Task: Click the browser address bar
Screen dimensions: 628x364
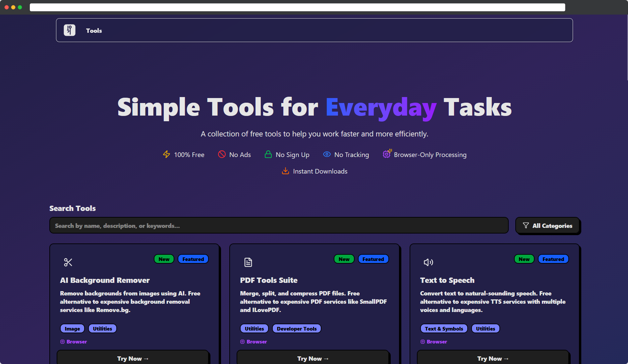Action: point(297,7)
